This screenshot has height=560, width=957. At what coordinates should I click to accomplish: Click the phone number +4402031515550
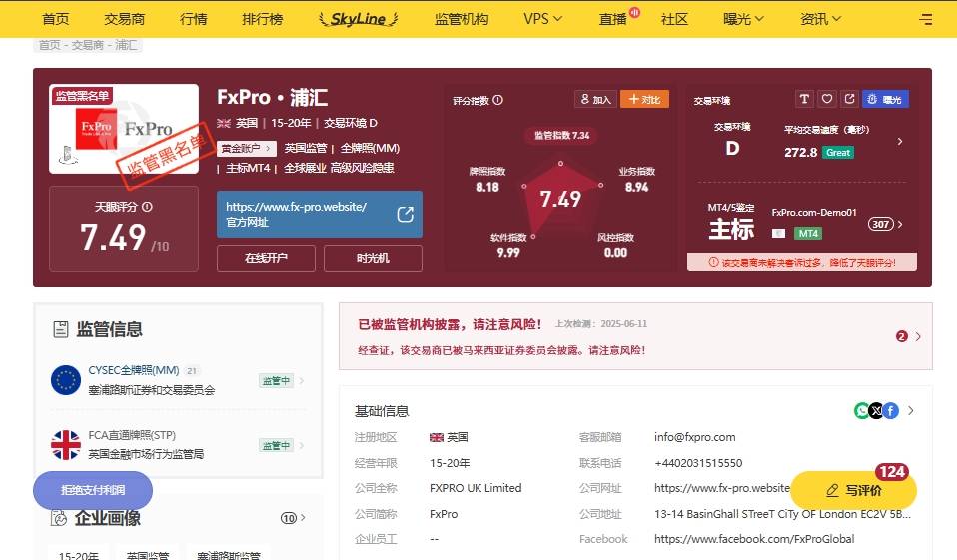click(698, 463)
